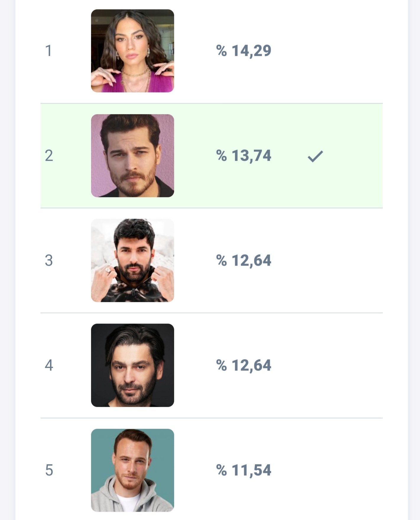Open the third-place photo with white background

tap(132, 260)
